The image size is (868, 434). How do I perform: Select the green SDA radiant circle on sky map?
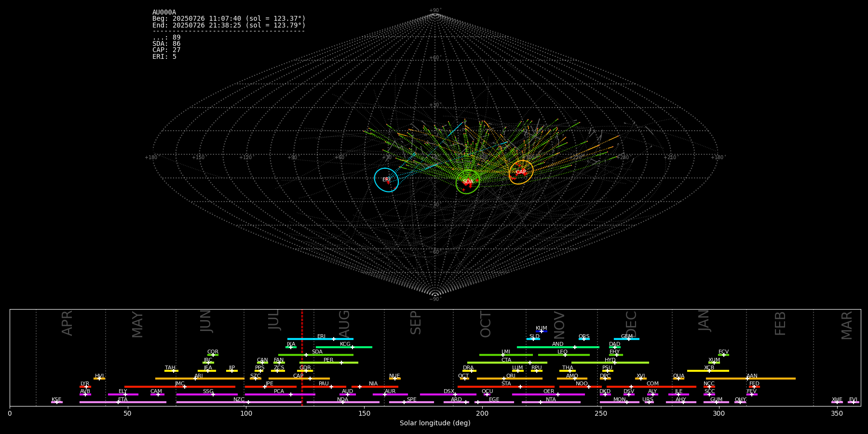468,182
